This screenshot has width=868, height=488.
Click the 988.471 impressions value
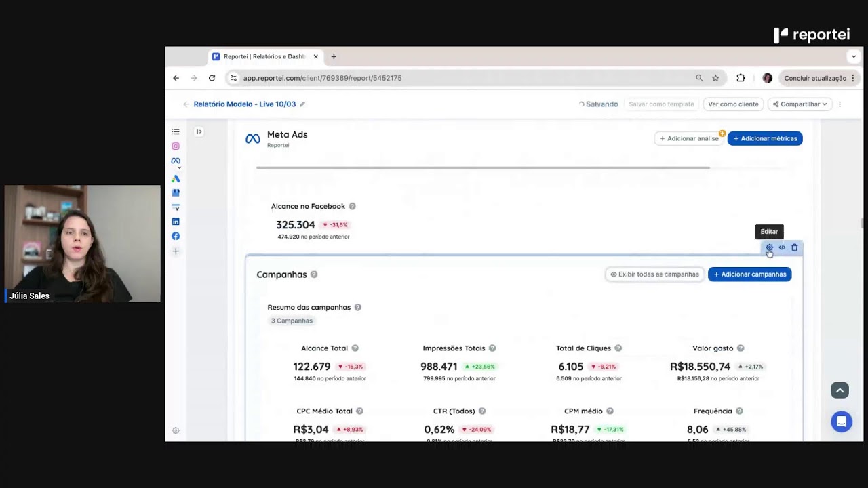point(439,367)
